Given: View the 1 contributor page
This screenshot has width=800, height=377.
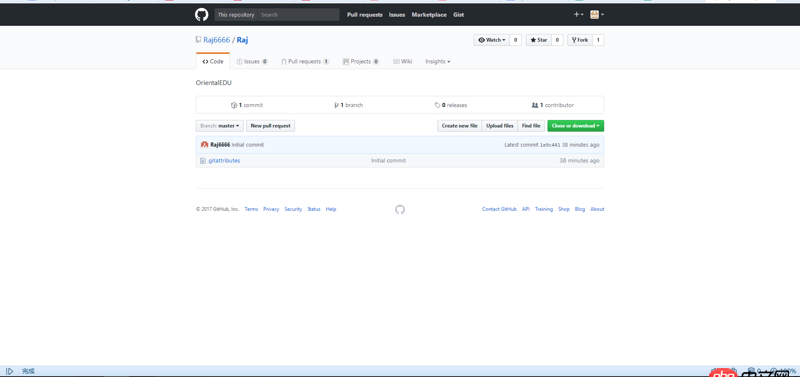Looking at the screenshot, I should click(x=553, y=105).
